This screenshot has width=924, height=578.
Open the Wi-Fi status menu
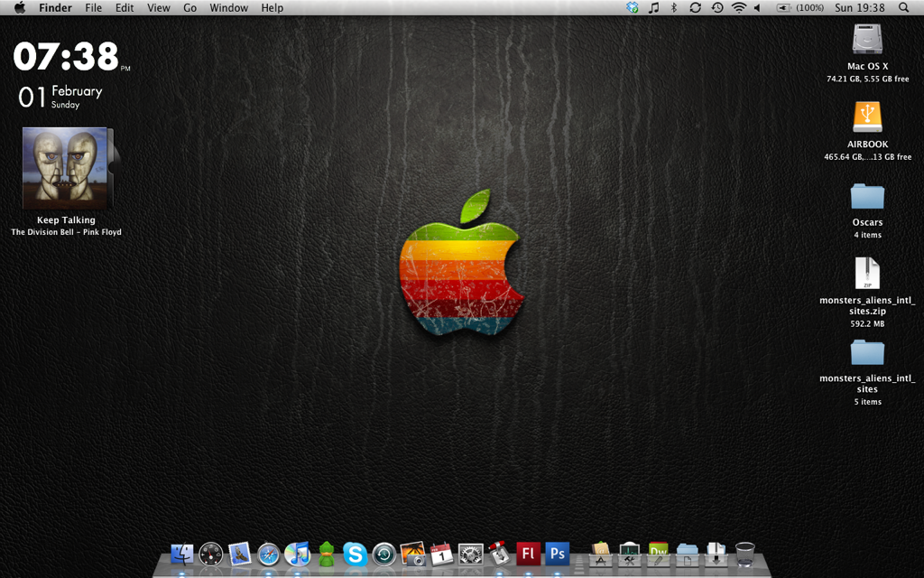pyautogui.click(x=738, y=7)
